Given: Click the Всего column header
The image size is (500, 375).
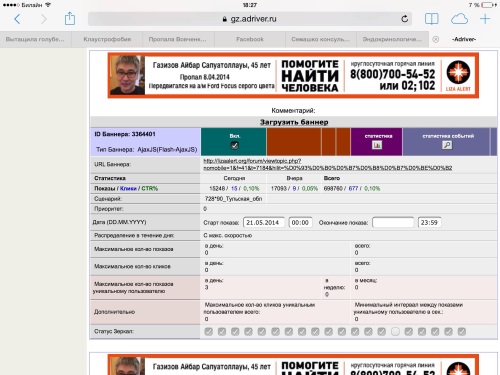Looking at the screenshot, I should [332, 178].
